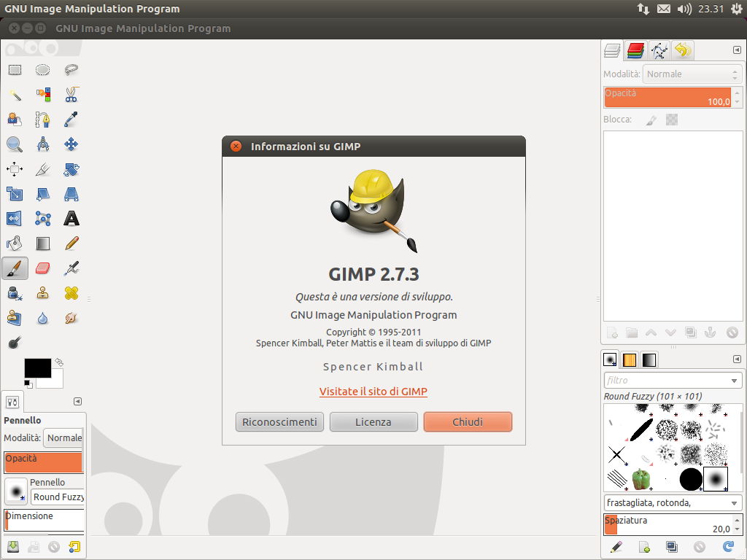Reset tool options to default values

point(74,547)
